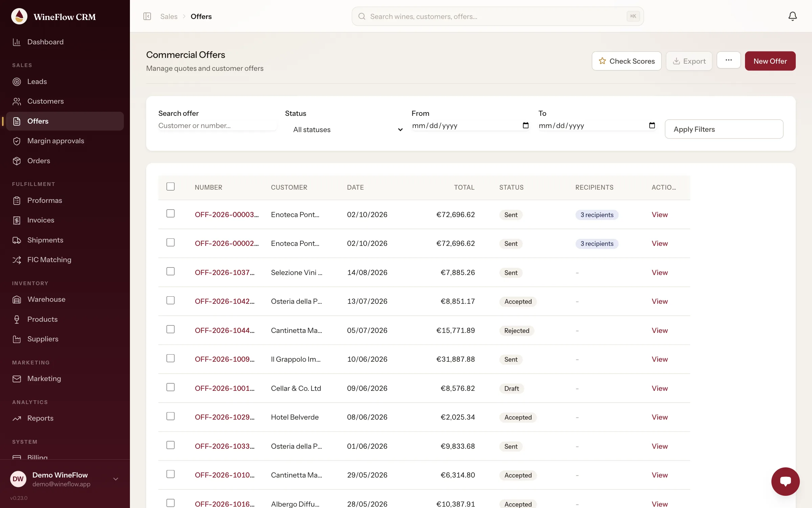Screen dimensions: 812x508
Task: Focus the Search wines, customers, offers field
Action: (x=498, y=16)
